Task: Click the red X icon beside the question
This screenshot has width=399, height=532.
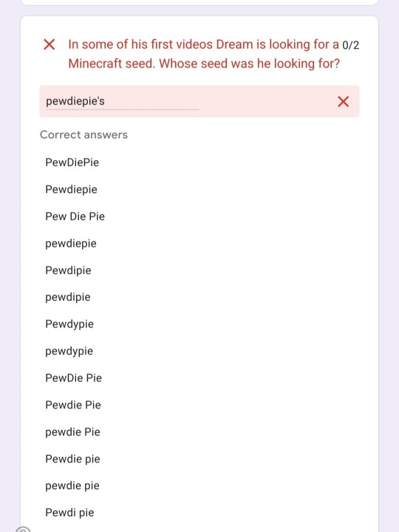Action: coord(50,44)
